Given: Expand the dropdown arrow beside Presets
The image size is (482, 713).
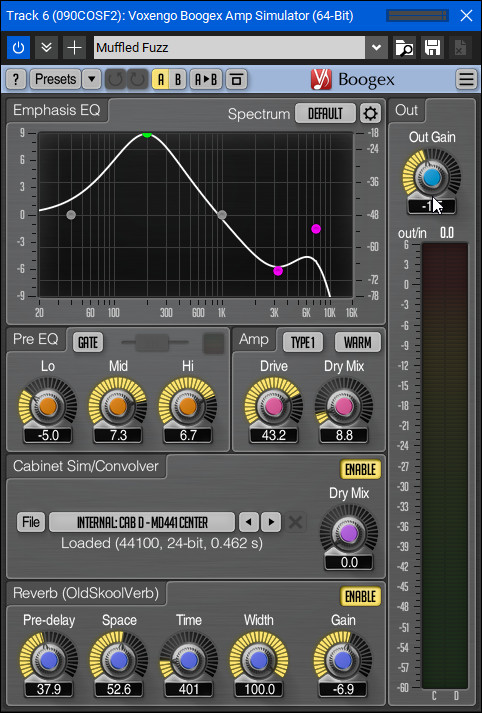Looking at the screenshot, I should pyautogui.click(x=92, y=79).
